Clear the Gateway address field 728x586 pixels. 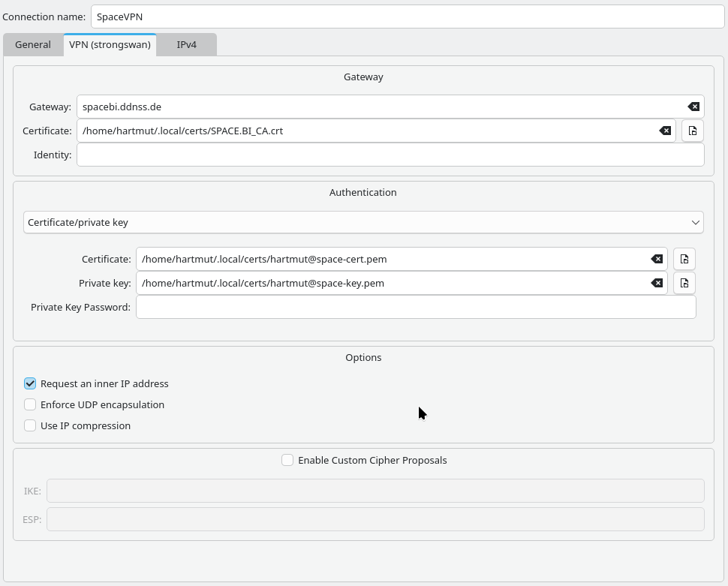[x=693, y=107]
